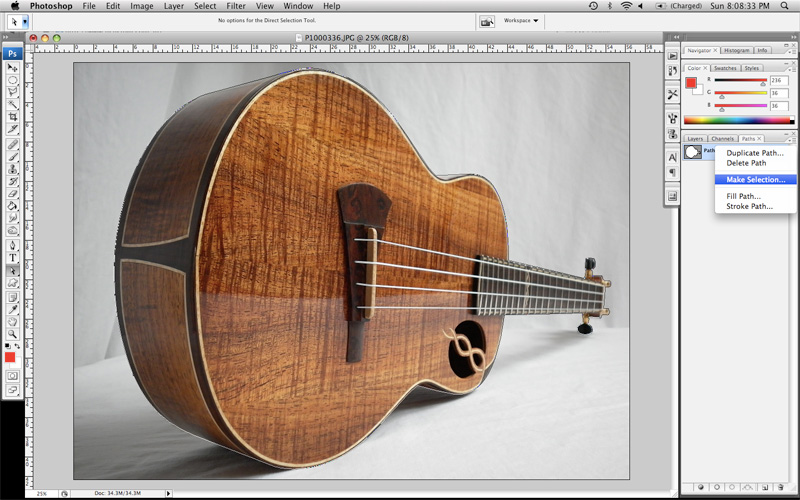
Task: Select the Type tool
Action: coord(13,258)
